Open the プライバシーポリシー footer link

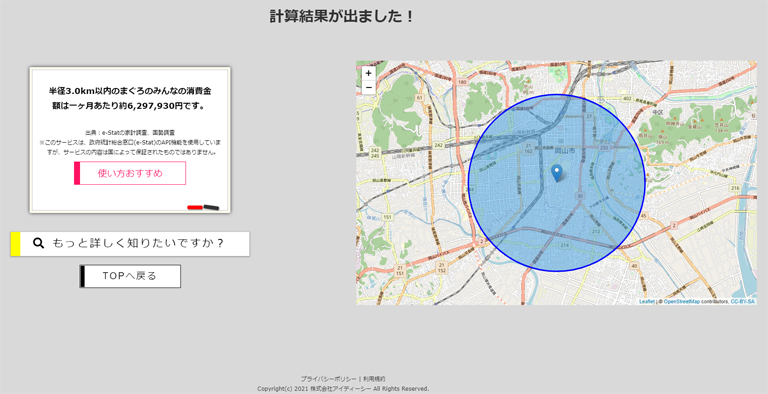coord(329,379)
